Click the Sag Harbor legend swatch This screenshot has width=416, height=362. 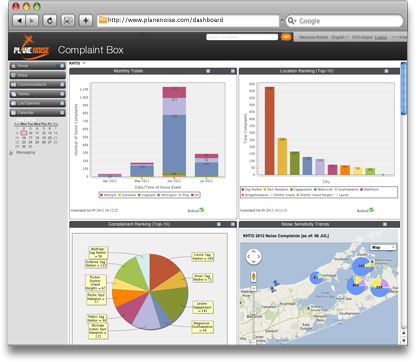pos(243,189)
